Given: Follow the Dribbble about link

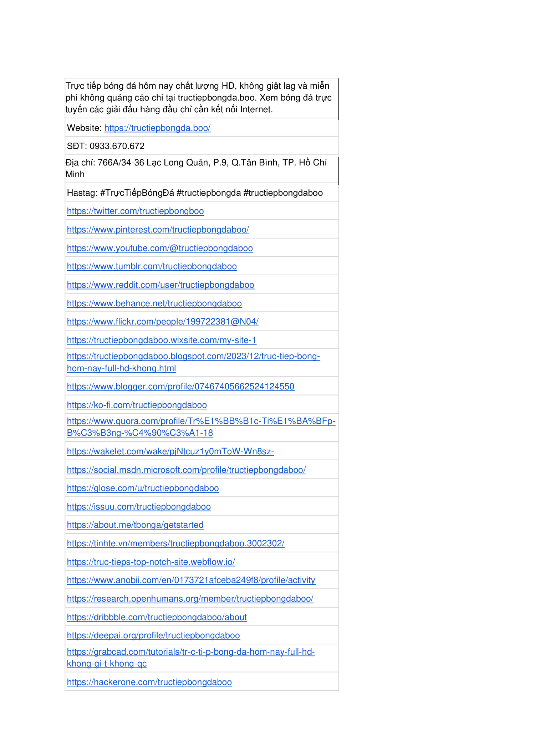Looking at the screenshot, I should [157, 617].
